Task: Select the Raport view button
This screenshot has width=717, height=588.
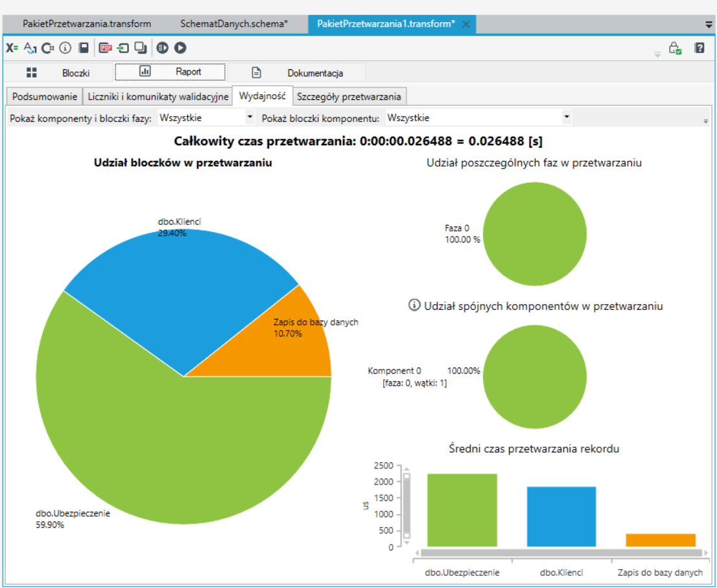Action: [170, 72]
